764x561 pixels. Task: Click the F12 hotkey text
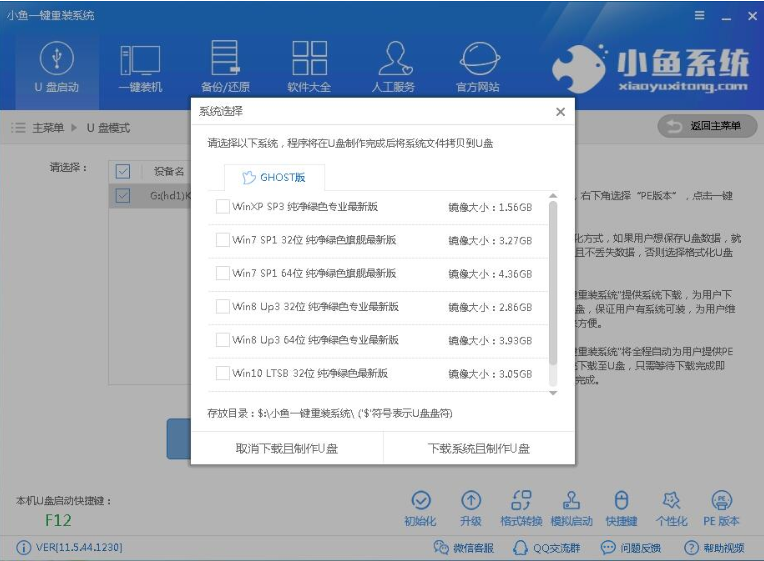click(x=58, y=520)
